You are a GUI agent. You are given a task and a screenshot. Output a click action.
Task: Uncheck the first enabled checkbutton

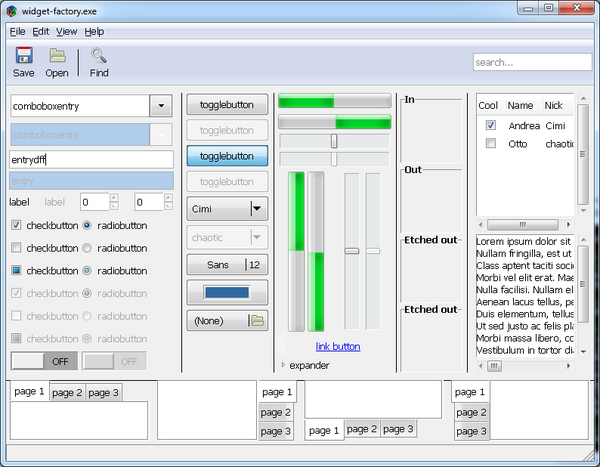[17, 225]
